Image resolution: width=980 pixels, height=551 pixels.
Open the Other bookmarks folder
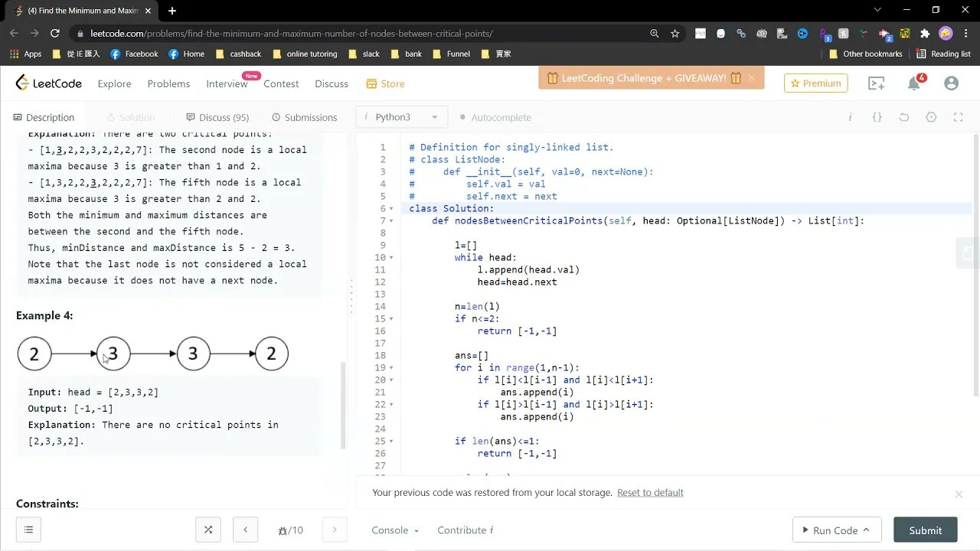point(865,54)
